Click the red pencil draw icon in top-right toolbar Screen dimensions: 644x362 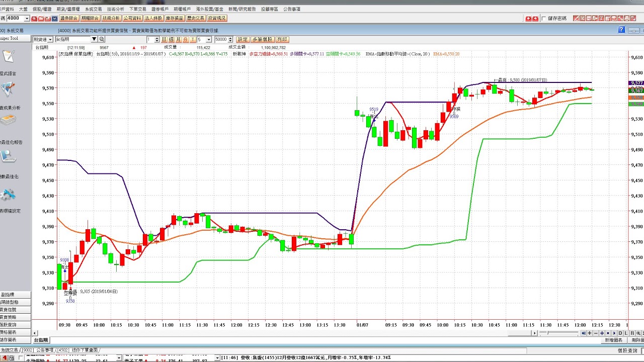[576, 19]
